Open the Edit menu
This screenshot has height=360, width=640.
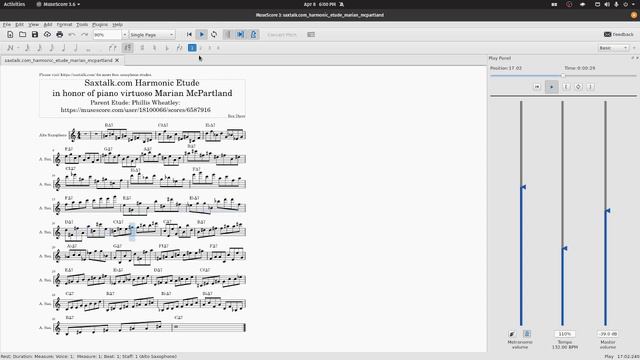[x=19, y=24]
